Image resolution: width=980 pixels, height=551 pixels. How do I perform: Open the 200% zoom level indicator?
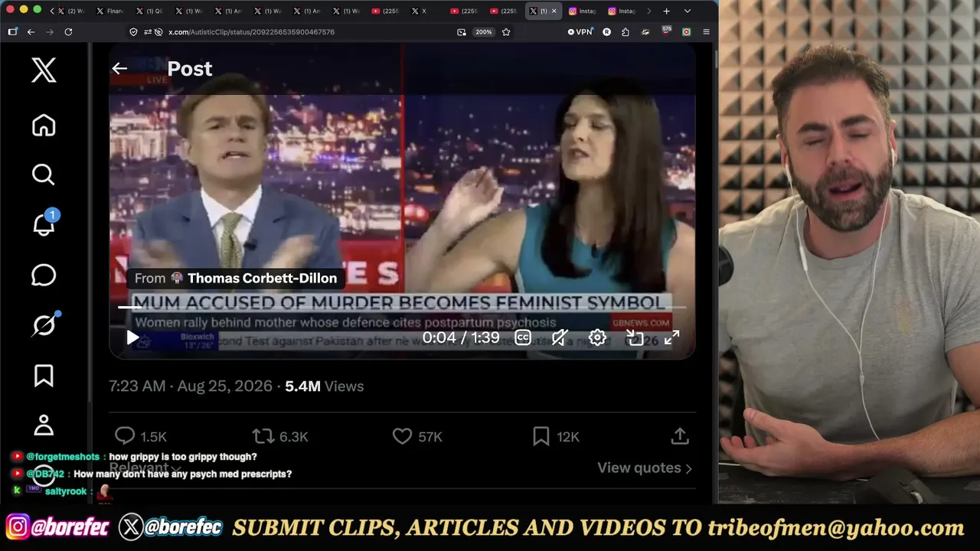(483, 32)
